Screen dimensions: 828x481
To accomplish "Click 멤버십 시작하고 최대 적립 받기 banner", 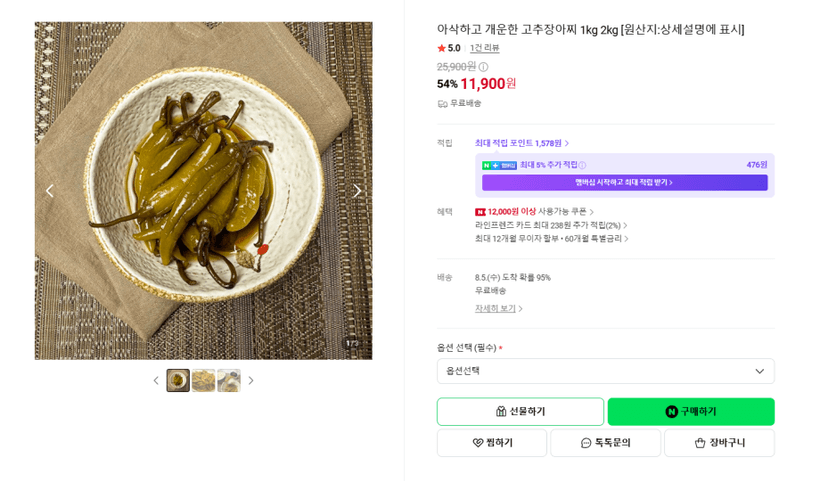I will 625,183.
